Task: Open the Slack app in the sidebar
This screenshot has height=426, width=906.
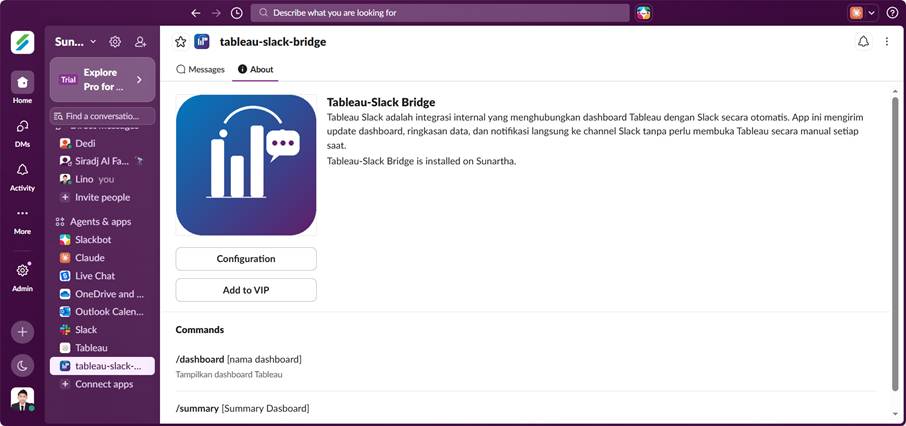Action: (102, 329)
